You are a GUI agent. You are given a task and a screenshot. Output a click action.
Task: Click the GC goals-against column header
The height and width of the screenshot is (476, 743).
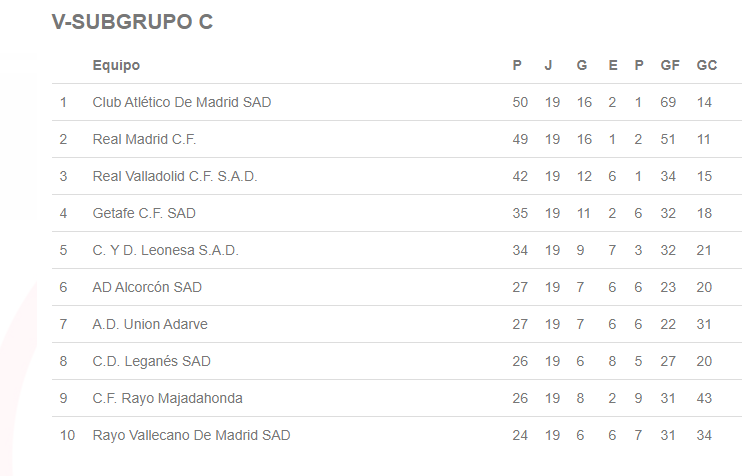[707, 65]
